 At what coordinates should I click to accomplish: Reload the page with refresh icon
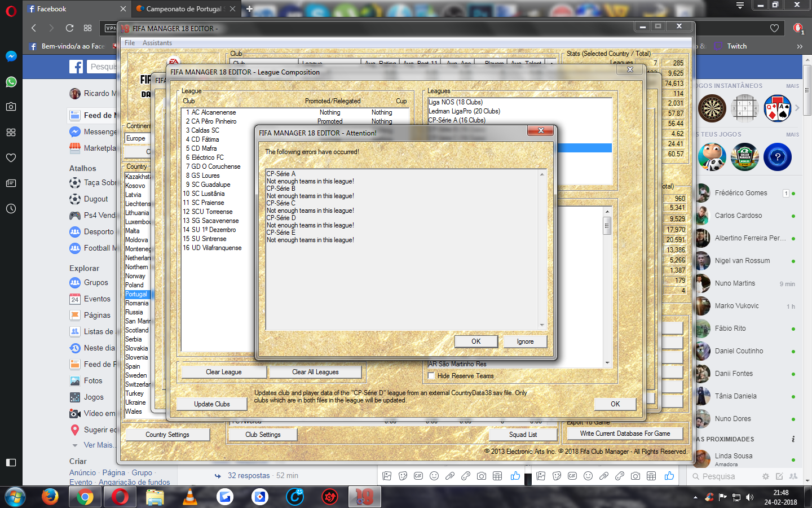(69, 28)
